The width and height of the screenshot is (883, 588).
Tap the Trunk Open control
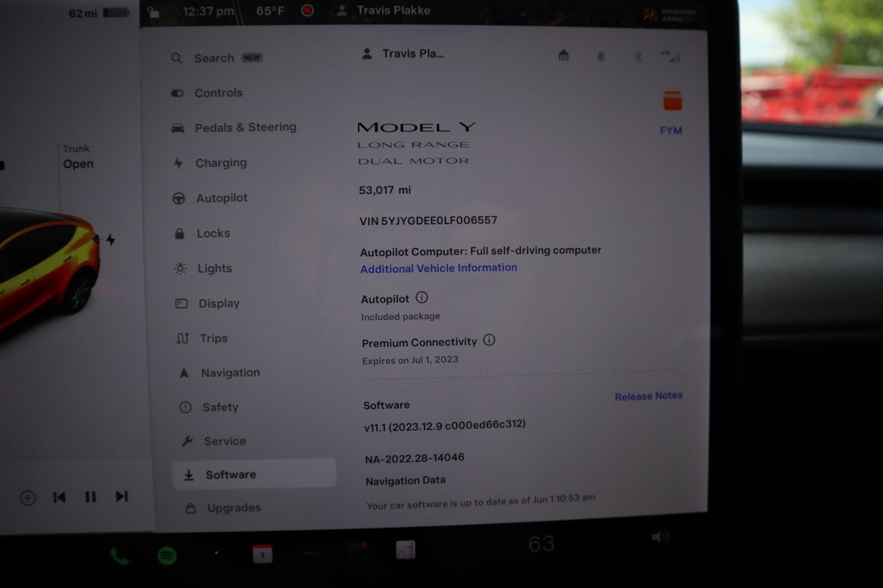point(78,157)
